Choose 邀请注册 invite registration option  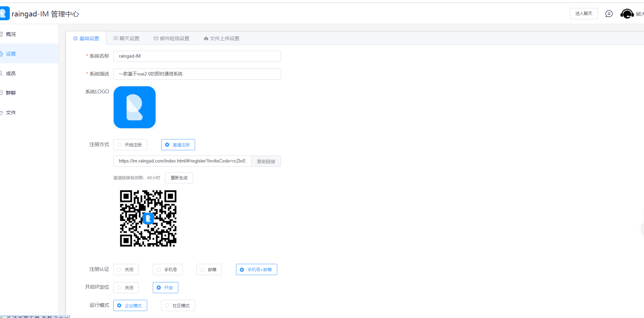[178, 145]
